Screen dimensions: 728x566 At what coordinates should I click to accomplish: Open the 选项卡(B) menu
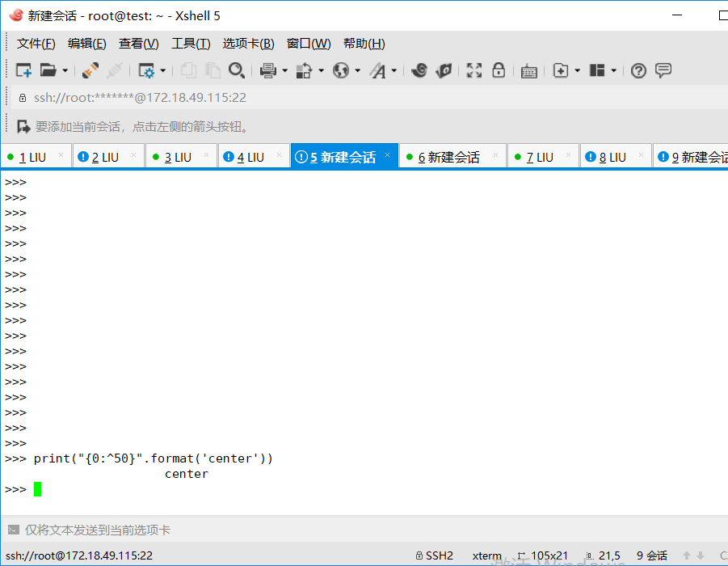tap(248, 44)
